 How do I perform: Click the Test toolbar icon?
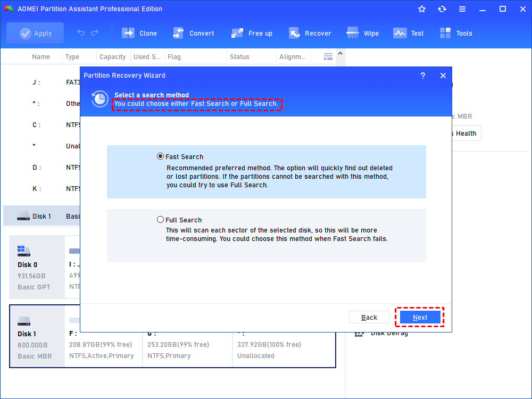(408, 33)
